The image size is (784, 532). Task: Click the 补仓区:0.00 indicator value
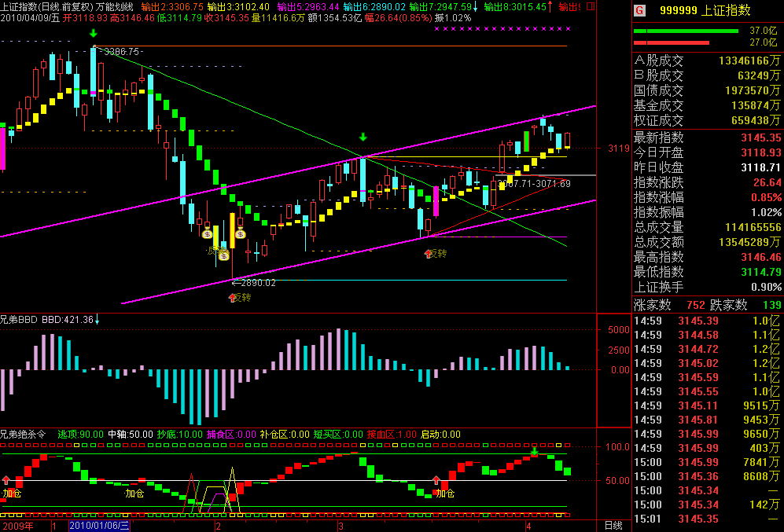tap(285, 435)
